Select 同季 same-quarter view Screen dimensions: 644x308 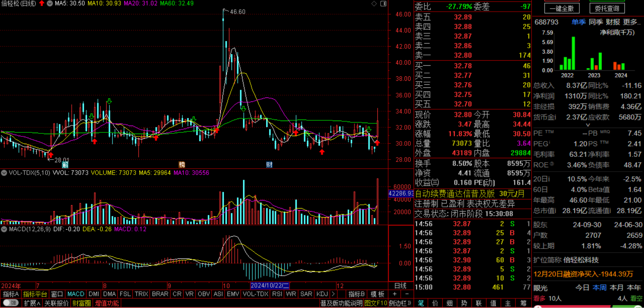coord(596,22)
